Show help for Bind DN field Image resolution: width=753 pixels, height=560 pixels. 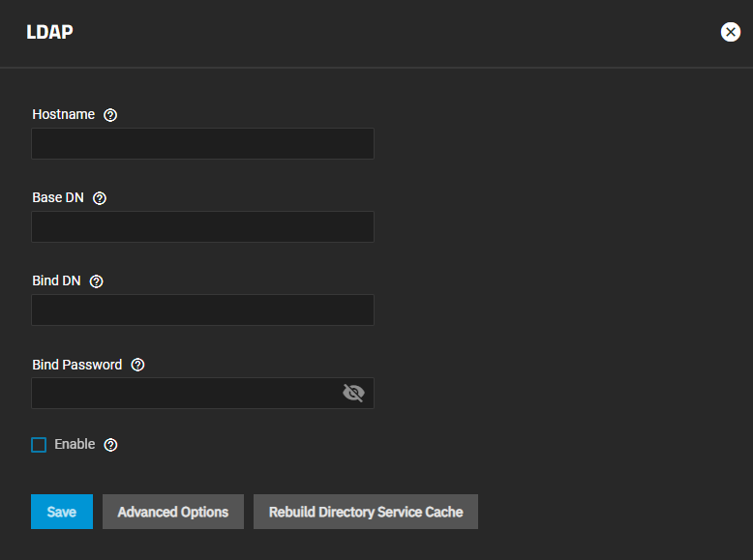click(x=96, y=281)
